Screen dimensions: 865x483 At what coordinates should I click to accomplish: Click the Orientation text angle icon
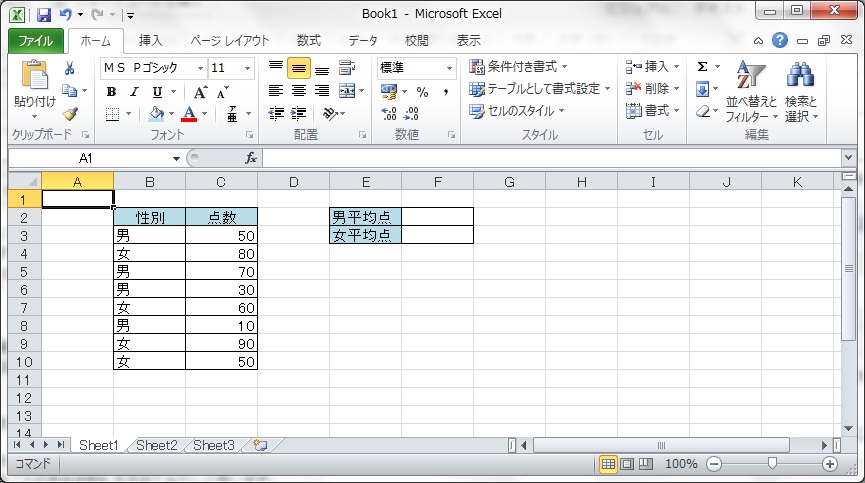(330, 114)
